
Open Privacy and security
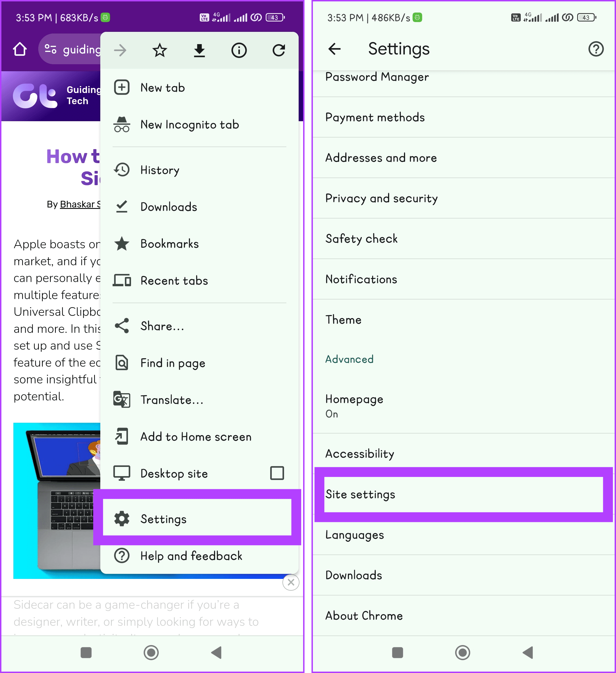point(464,198)
